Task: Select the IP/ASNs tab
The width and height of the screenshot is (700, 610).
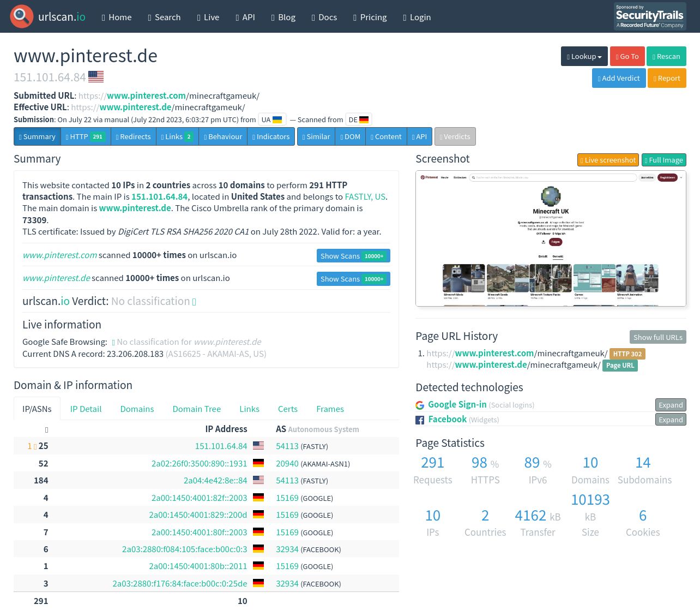Action: [37, 409]
